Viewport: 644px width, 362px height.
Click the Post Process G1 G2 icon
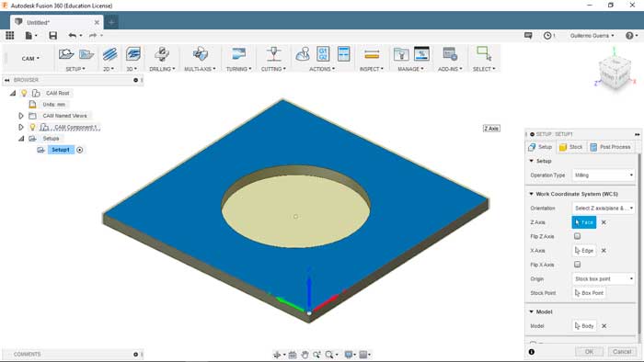(x=323, y=54)
